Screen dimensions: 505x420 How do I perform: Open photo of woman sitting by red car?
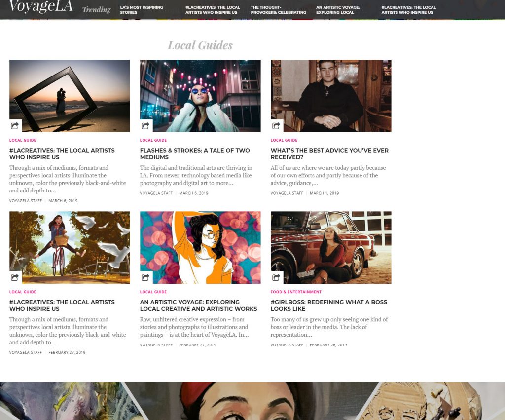coord(331,248)
